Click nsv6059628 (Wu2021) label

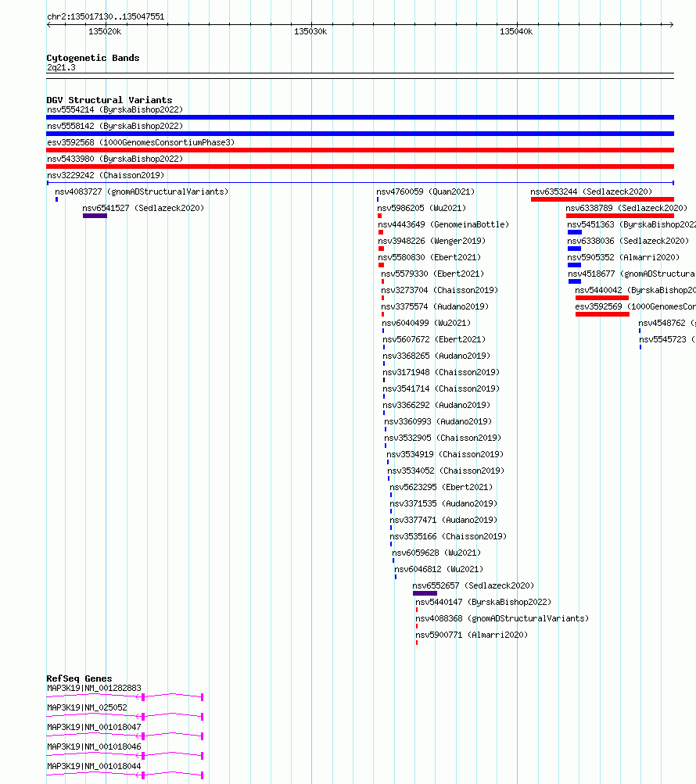[x=436, y=553]
